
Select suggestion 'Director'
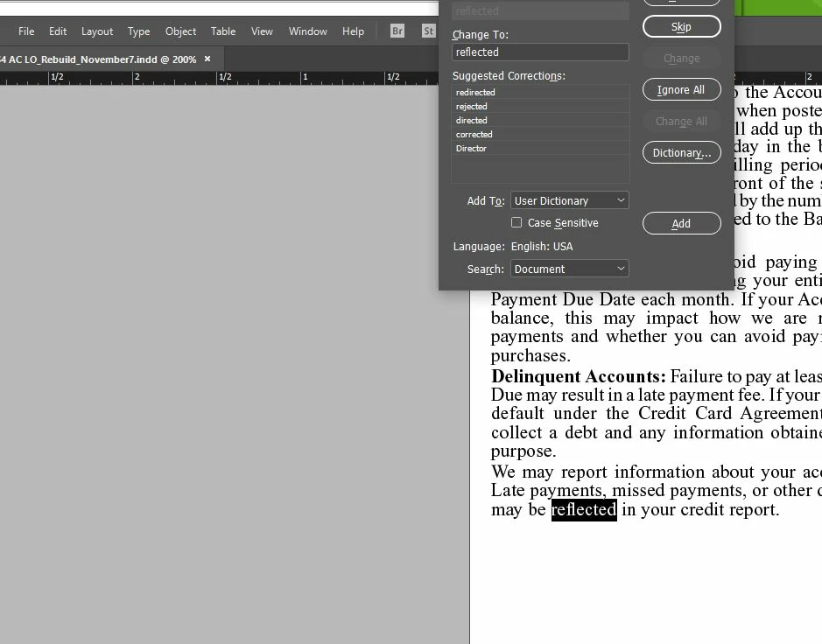point(540,148)
